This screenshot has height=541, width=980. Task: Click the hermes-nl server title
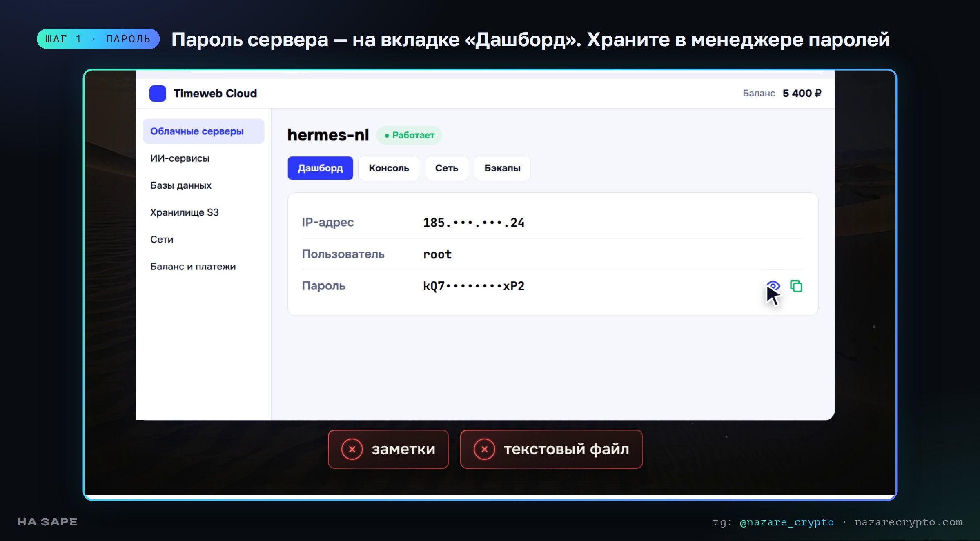328,135
